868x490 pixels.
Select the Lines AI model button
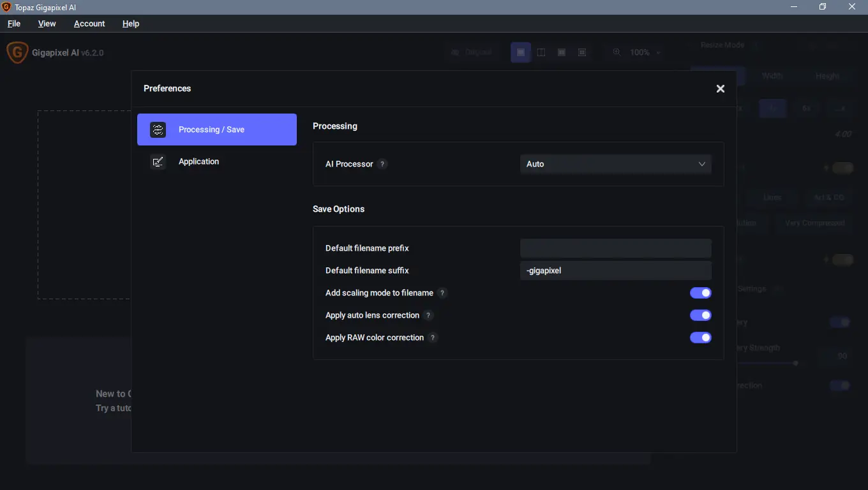point(772,197)
